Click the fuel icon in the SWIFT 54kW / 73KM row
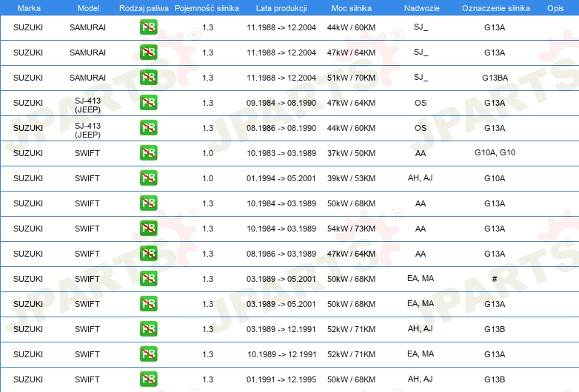 tap(148, 228)
